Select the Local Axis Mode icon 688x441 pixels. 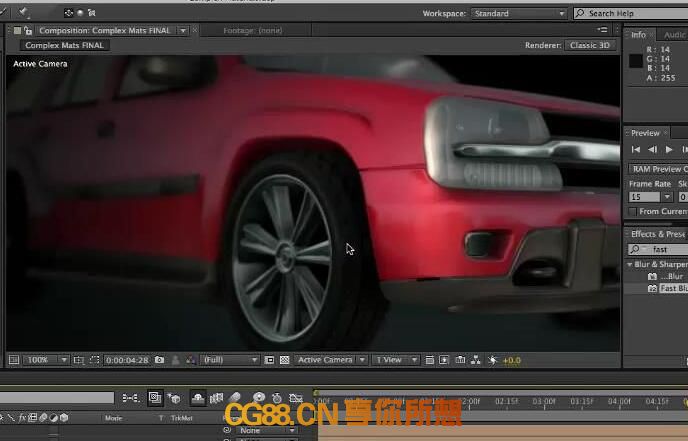[x=68, y=13]
